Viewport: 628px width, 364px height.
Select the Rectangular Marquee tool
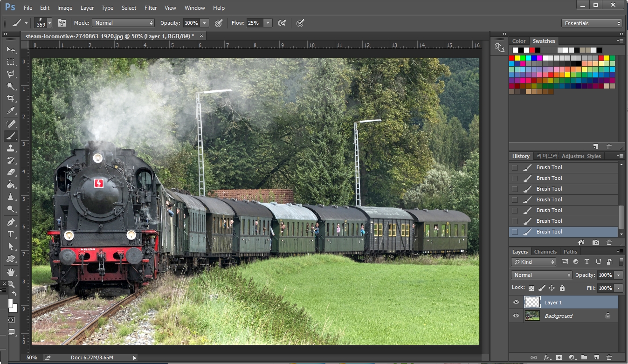pyautogui.click(x=11, y=62)
